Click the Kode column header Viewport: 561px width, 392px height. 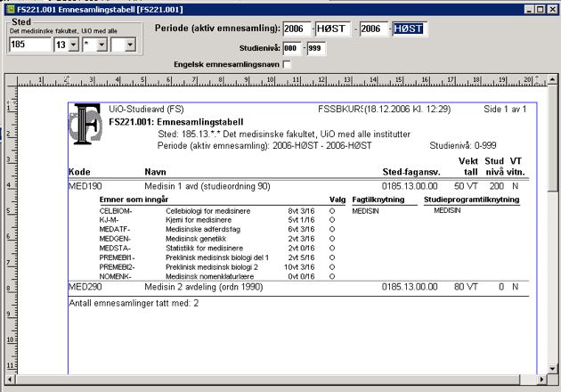tap(79, 172)
